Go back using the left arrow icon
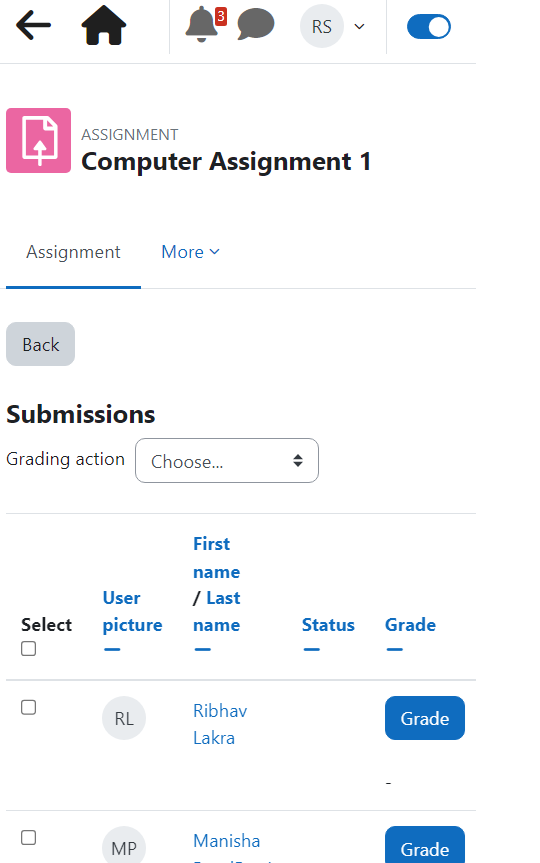The image size is (540, 863). 33,25
